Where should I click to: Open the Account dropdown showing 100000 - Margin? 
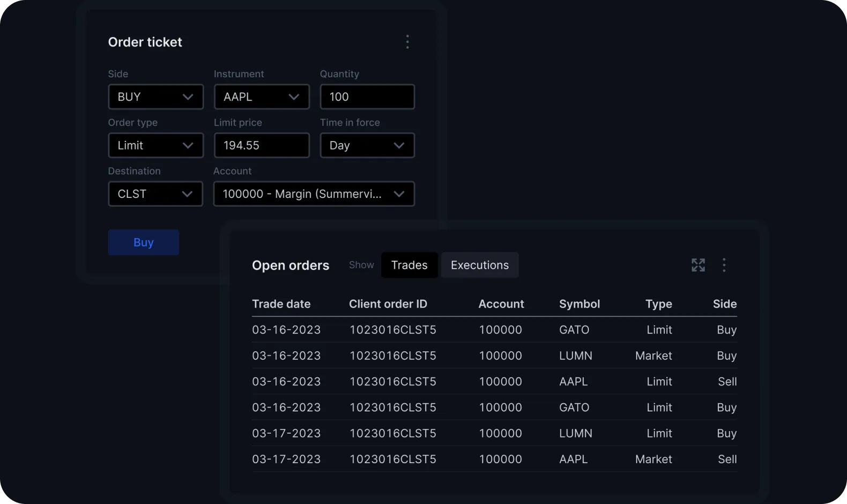click(x=314, y=194)
